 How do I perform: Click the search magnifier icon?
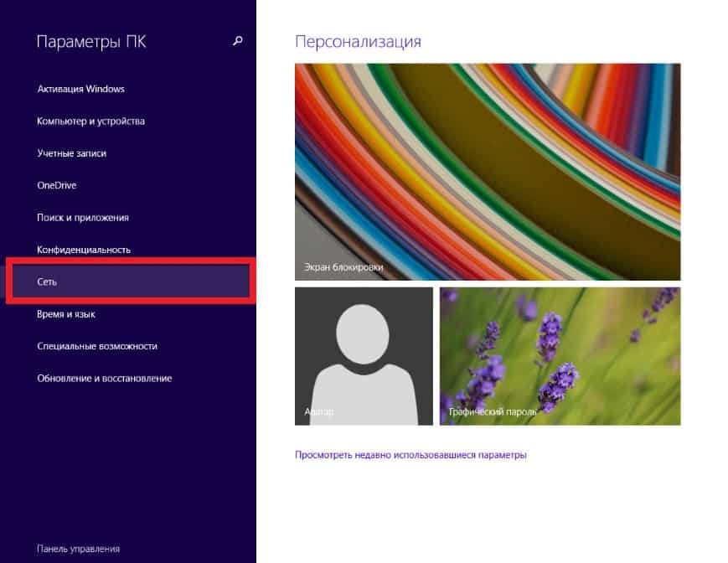click(238, 41)
